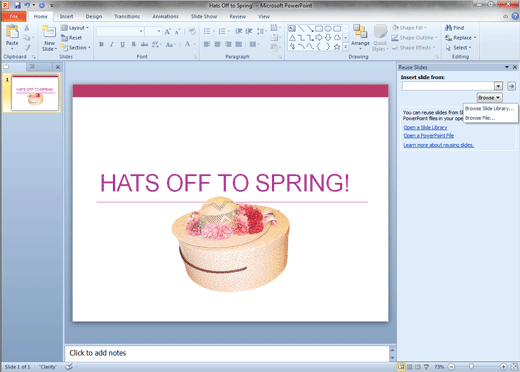The image size is (520, 372).
Task: Click the Browse button
Action: pos(489,98)
